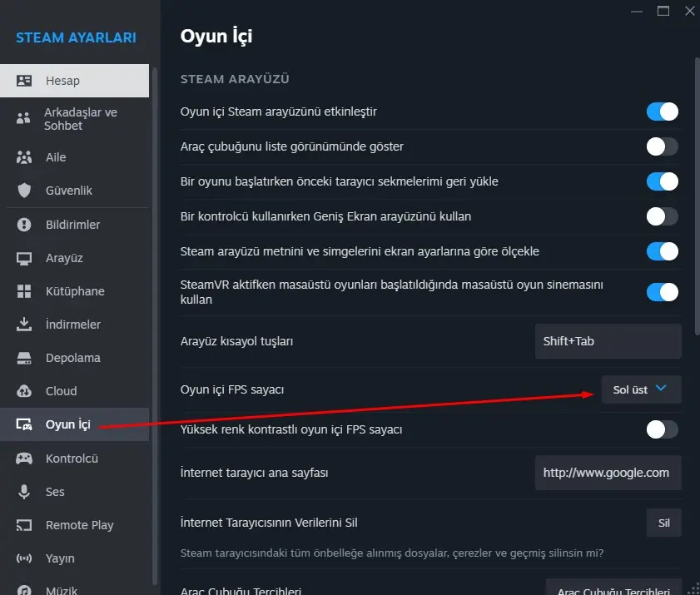The width and height of the screenshot is (700, 595).
Task: Click the İndirmeler download icon
Action: 24,325
